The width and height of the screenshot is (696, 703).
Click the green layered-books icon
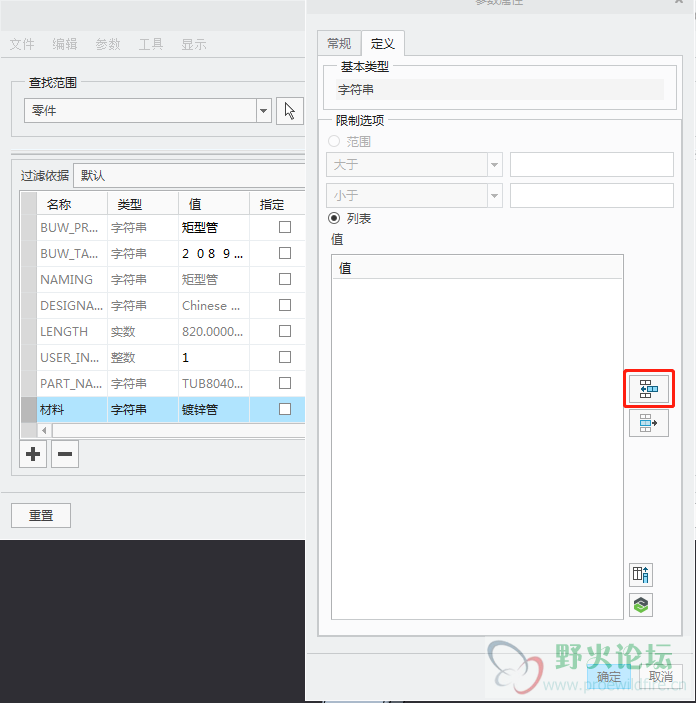[x=641, y=605]
